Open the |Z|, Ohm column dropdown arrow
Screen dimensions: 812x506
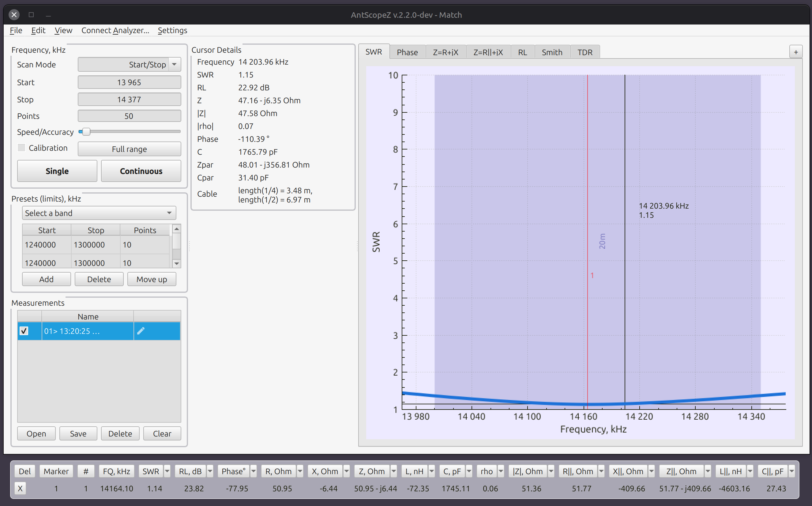click(551, 471)
